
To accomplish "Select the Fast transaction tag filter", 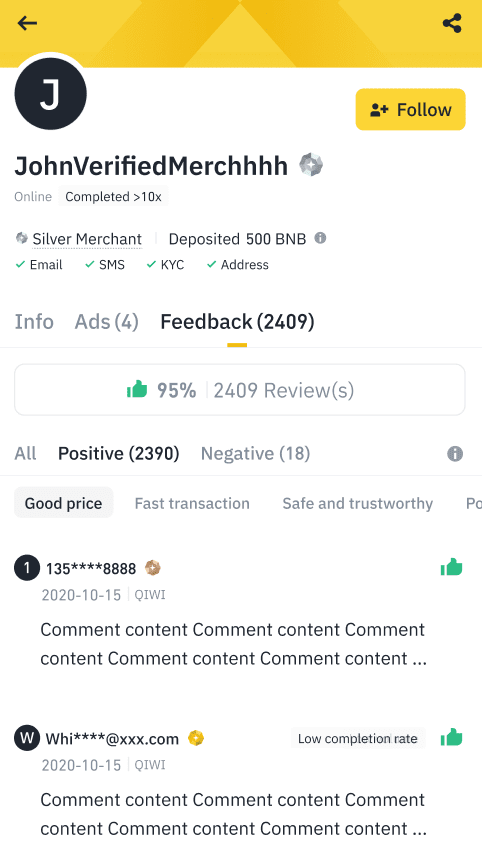I will (192, 503).
